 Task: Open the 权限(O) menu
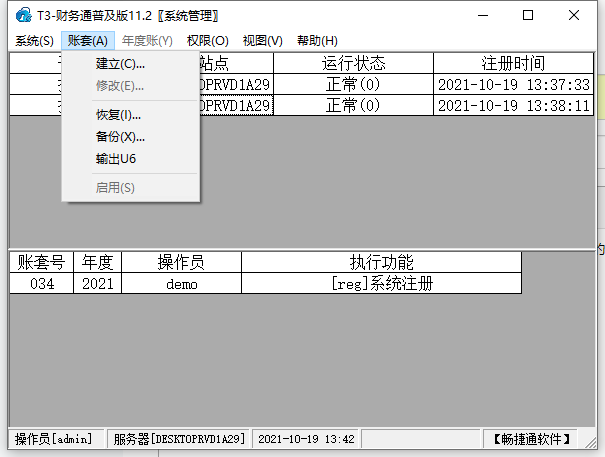pyautogui.click(x=208, y=41)
